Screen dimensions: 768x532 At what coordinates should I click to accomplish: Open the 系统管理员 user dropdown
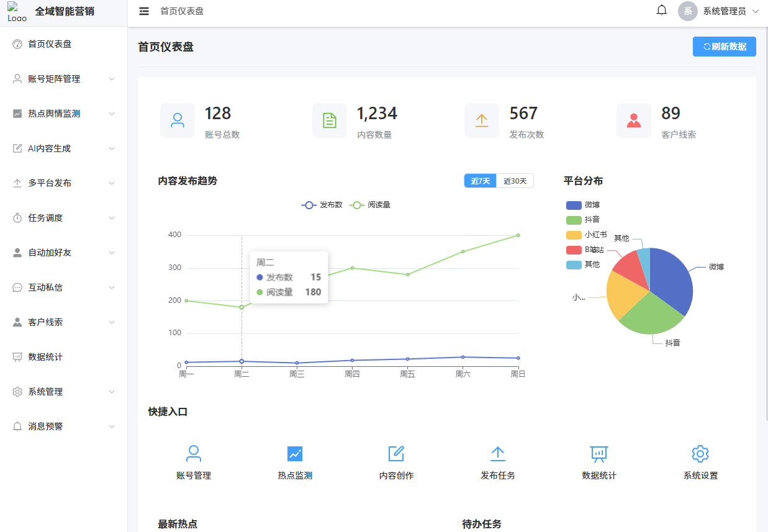point(719,11)
